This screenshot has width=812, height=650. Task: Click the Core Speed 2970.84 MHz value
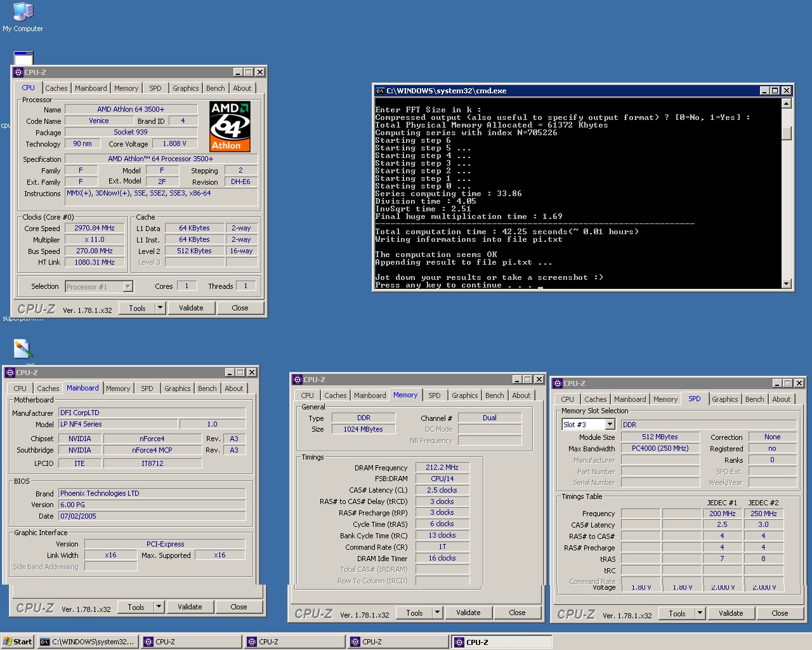coord(95,228)
